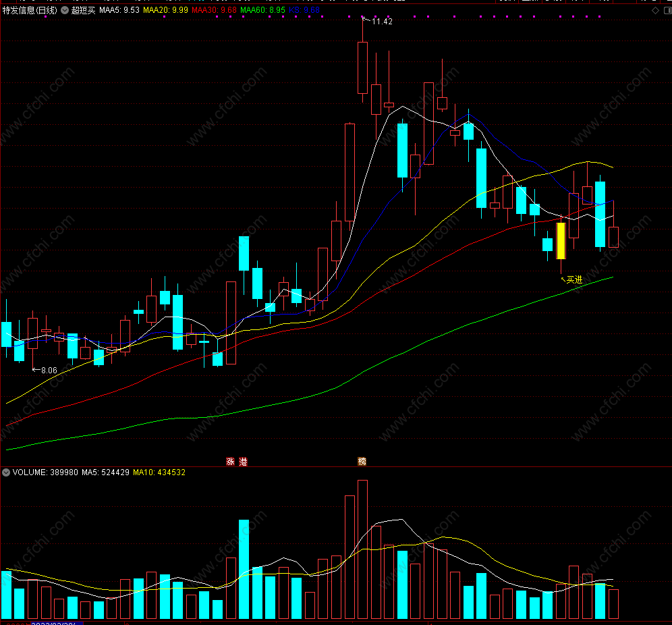Select the yellow buy-signal candlestick

point(561,241)
